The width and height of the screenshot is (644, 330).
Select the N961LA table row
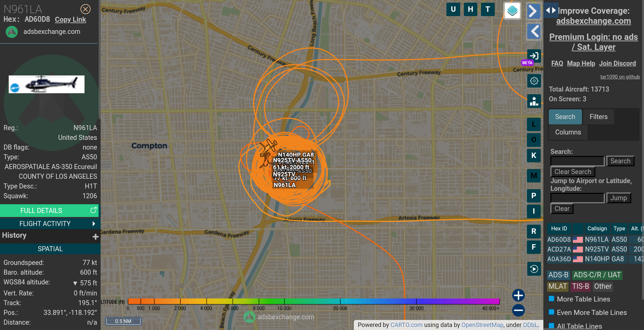pos(595,239)
